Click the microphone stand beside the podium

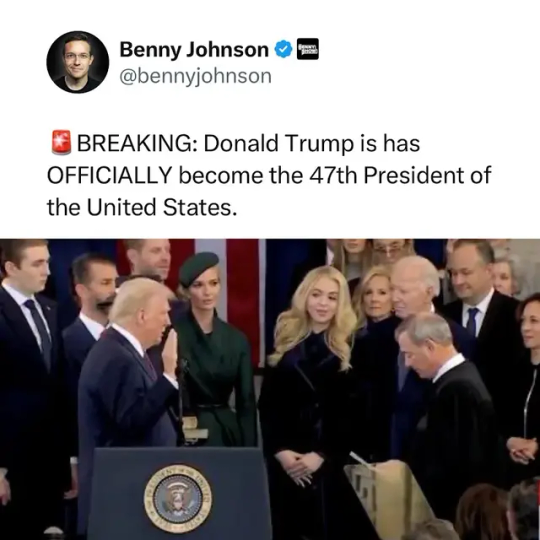click(x=181, y=401)
